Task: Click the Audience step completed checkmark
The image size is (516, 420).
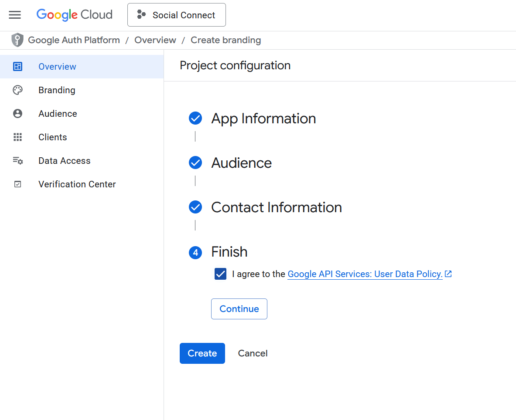Action: (195, 163)
